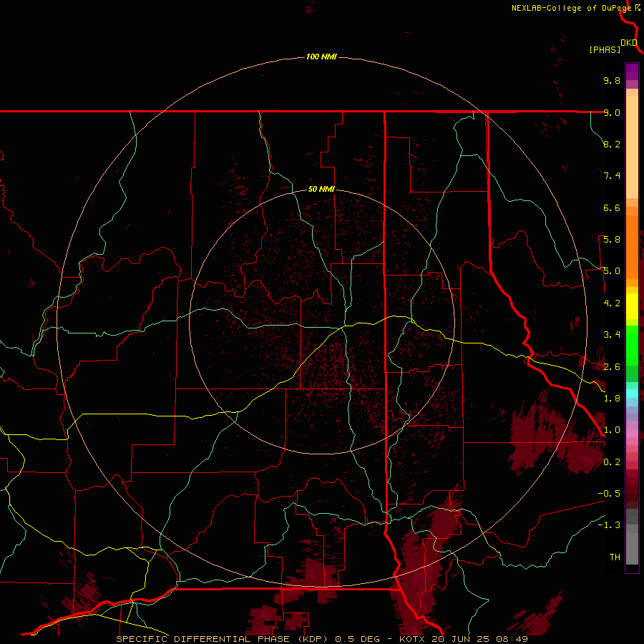Click the 50 NMI range ring label
Screen dimensions: 644x644
(321, 189)
